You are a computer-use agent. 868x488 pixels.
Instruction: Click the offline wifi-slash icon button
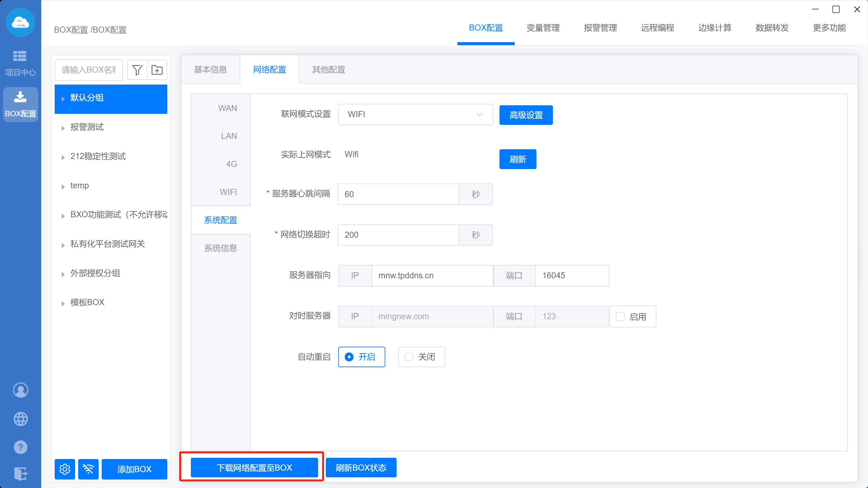[x=88, y=469]
